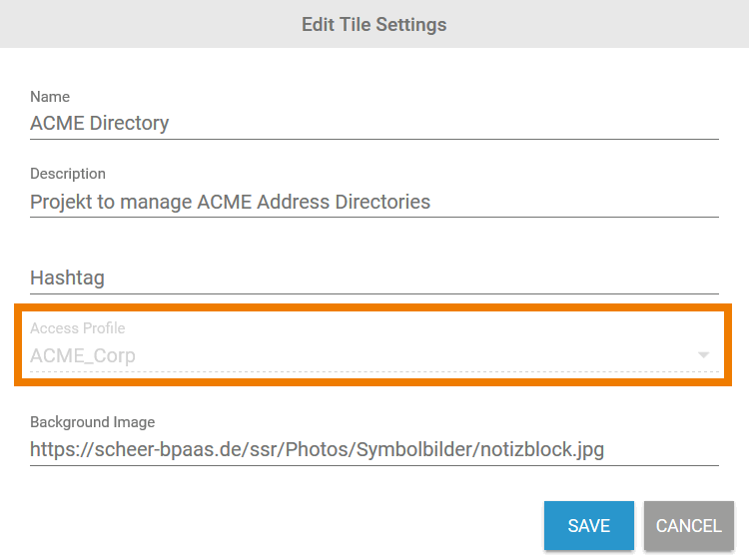Select the ACME_Corp access profile value
The image size is (749, 560).
tap(83, 355)
